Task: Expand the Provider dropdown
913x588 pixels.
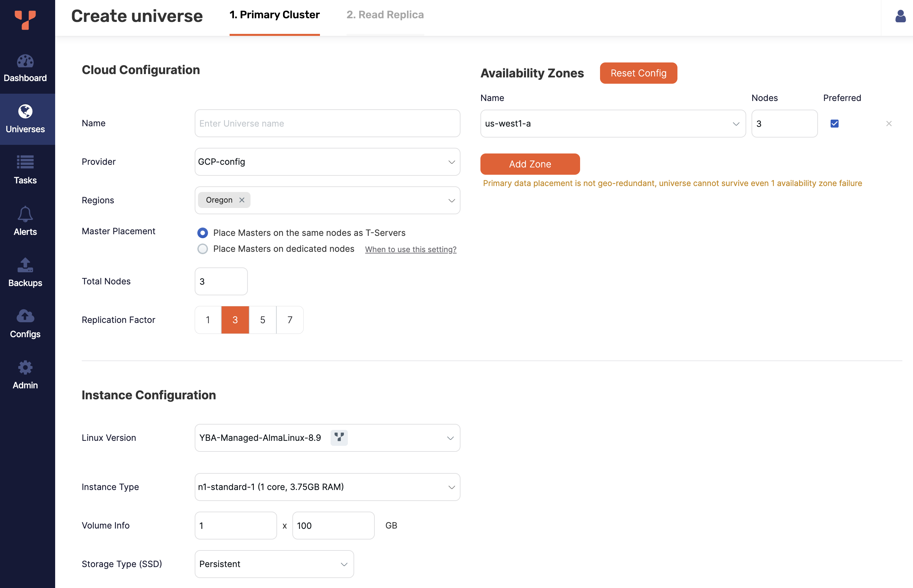Action: pyautogui.click(x=327, y=161)
